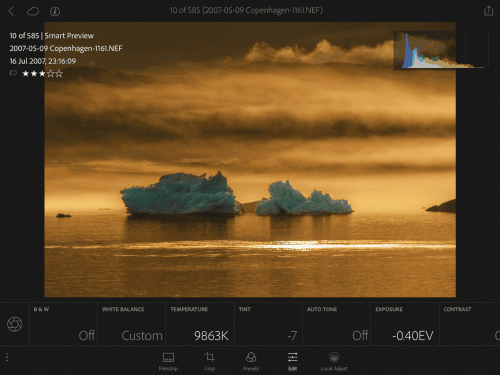Select the Temperature 9863K adjustment

point(200,324)
